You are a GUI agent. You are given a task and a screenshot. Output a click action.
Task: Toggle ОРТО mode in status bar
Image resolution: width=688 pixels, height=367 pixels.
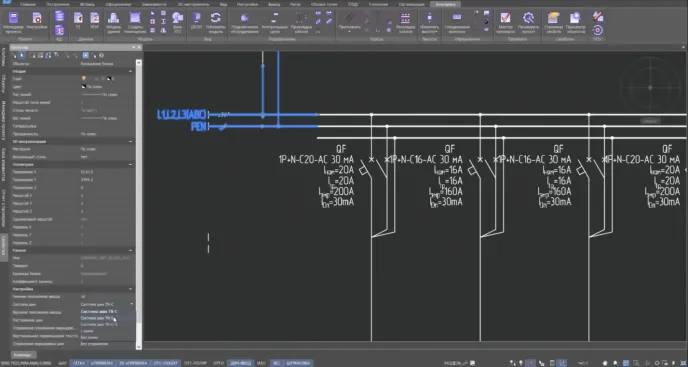pos(218,363)
